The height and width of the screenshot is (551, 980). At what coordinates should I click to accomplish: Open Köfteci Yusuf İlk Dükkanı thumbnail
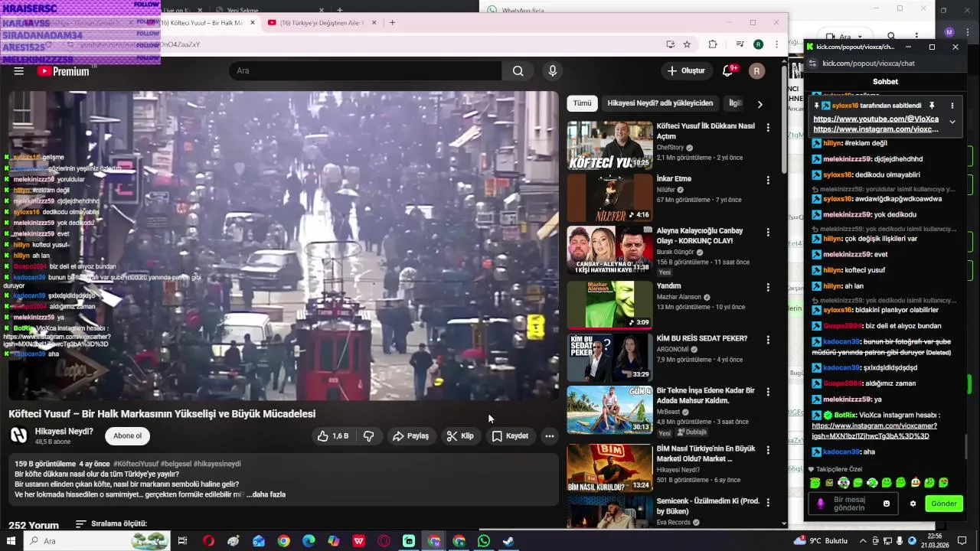pos(609,145)
